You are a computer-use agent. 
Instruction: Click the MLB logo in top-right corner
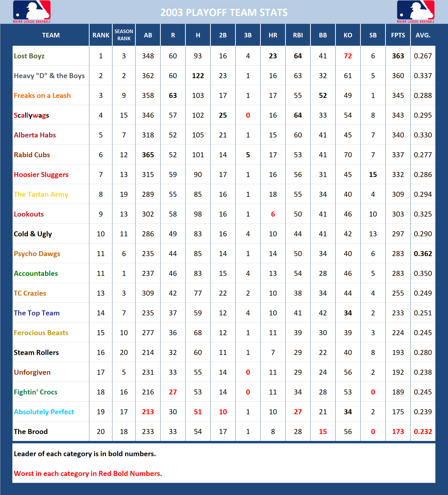coord(416,12)
